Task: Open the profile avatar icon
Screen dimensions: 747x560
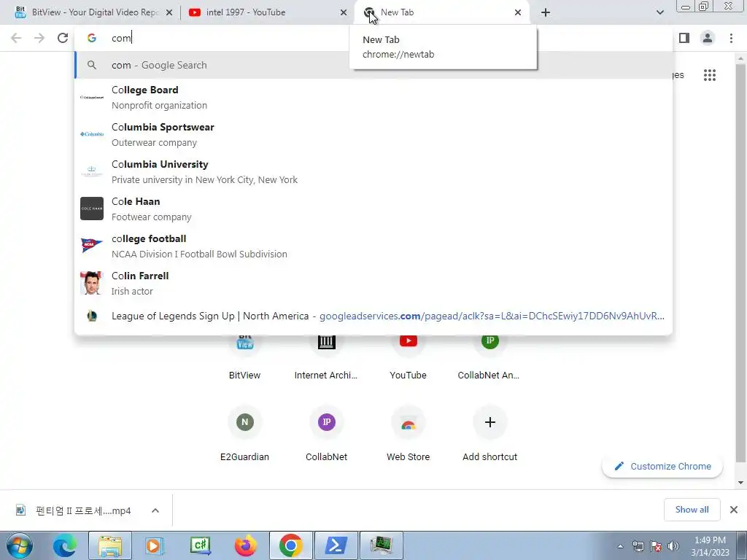Action: 708,38
